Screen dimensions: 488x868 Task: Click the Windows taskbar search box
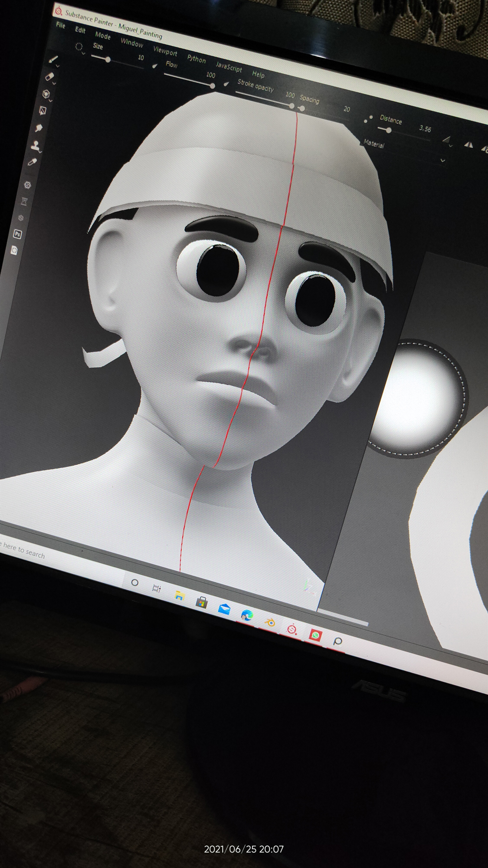tap(61, 560)
